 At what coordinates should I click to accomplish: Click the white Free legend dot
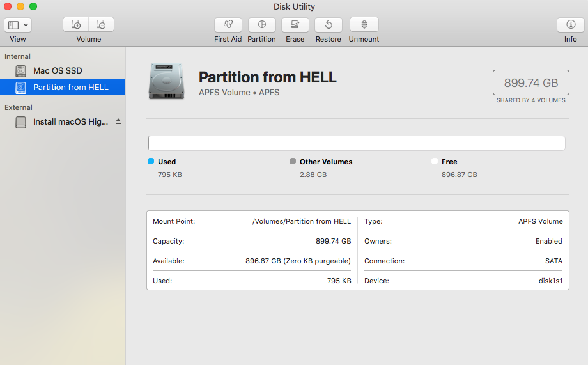(x=435, y=161)
